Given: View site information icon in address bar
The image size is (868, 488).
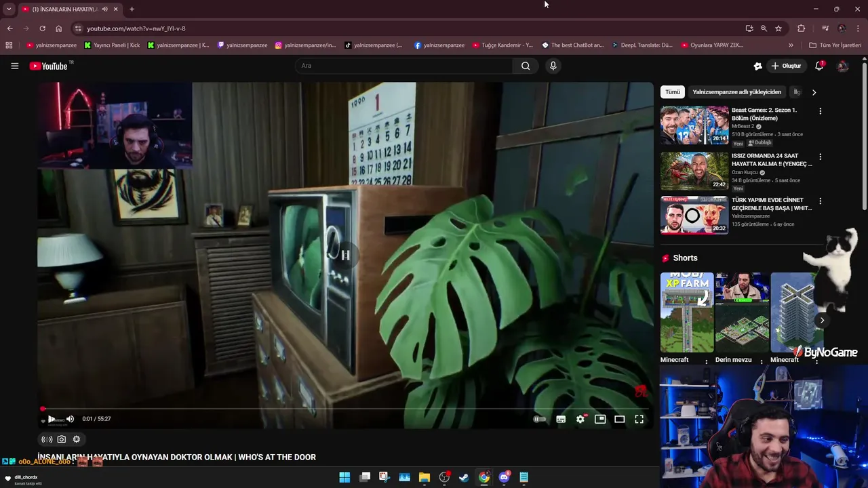Looking at the screenshot, I should tap(78, 28).
